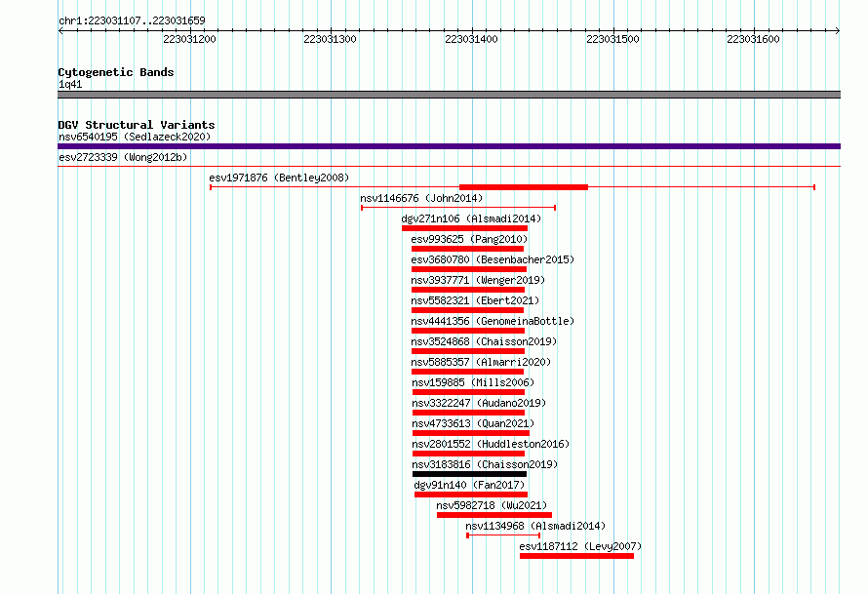The image size is (868, 594).
Task: Click red bar under nsv5885357
Action: tap(467, 372)
